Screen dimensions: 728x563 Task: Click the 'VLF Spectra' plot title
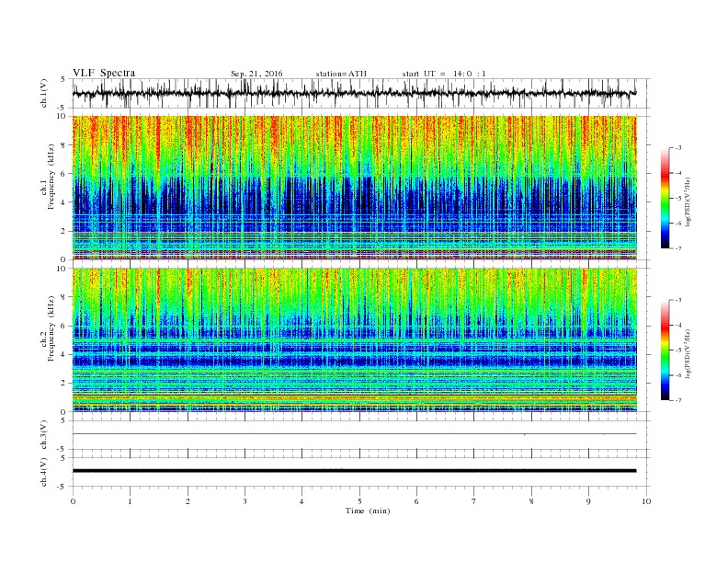[104, 73]
